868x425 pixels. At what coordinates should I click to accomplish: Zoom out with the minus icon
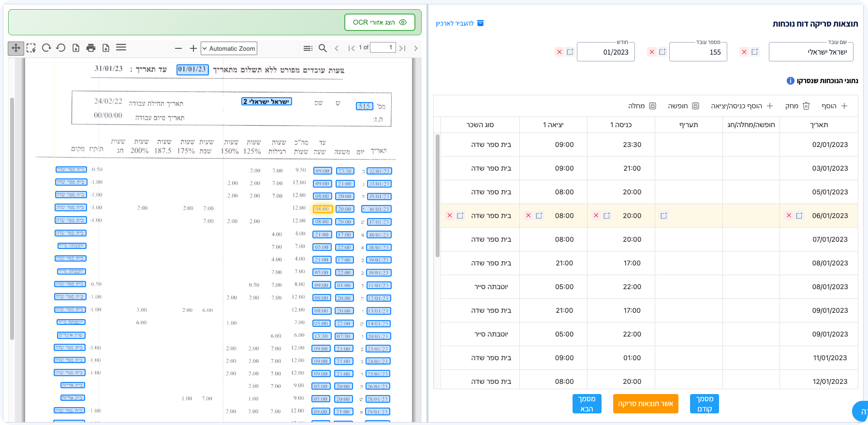point(178,48)
